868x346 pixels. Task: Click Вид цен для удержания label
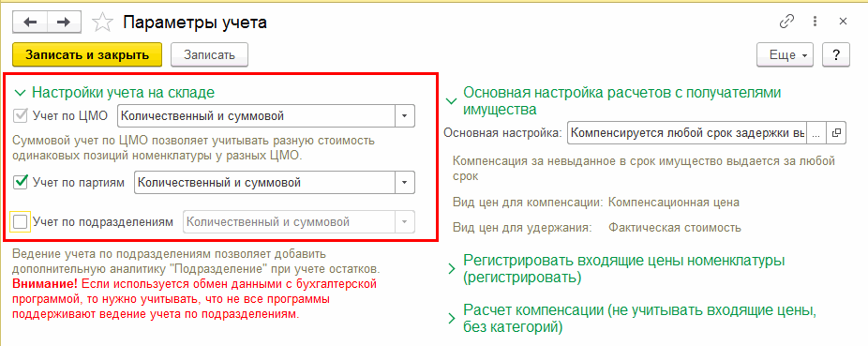pyautogui.click(x=522, y=228)
